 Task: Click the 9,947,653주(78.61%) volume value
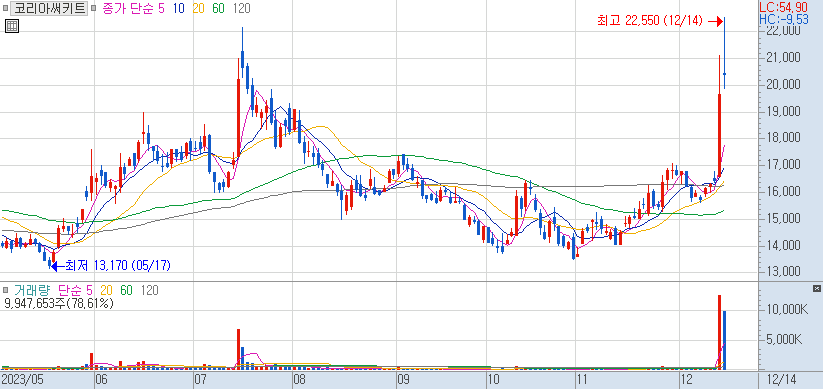(58, 303)
